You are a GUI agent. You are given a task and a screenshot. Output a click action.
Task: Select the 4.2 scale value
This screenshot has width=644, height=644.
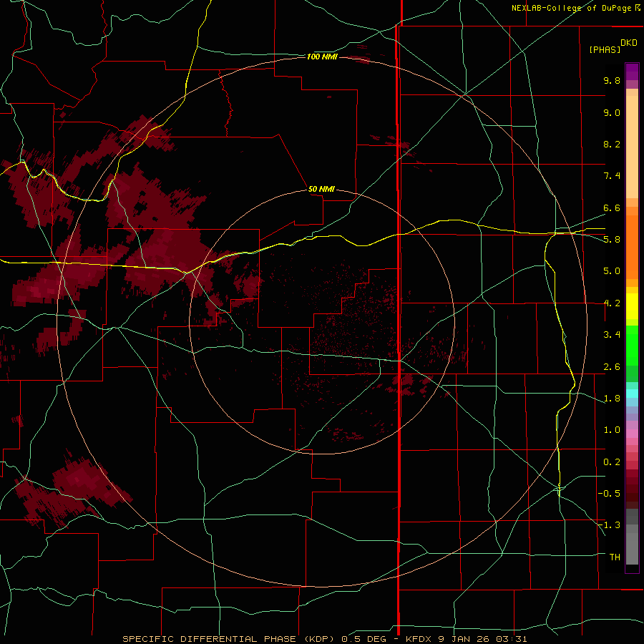coord(612,303)
